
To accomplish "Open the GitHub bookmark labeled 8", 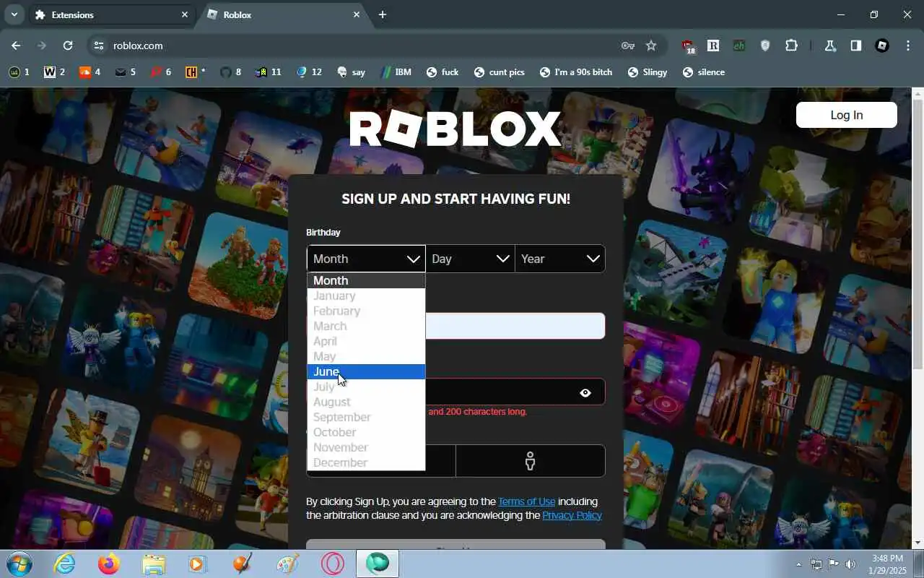I will pyautogui.click(x=230, y=72).
